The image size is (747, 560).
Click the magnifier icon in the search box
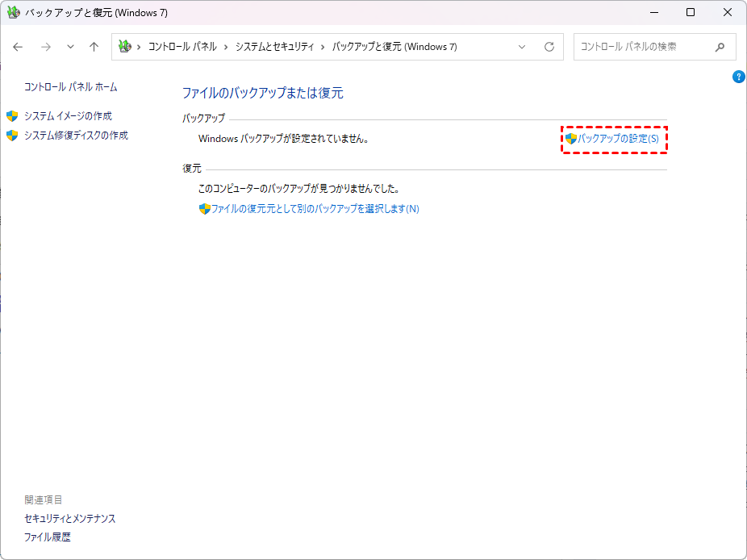(720, 47)
